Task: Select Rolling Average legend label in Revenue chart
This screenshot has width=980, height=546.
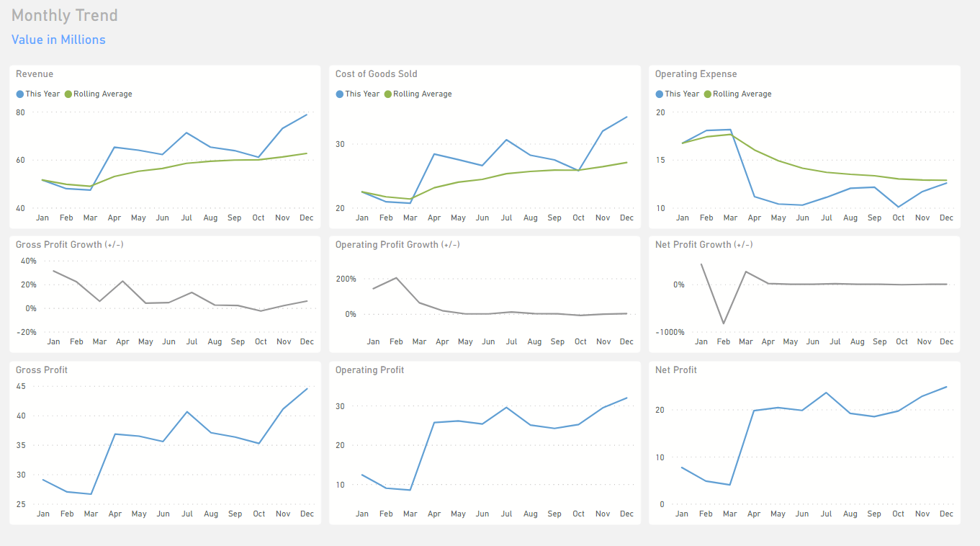Action: coord(103,94)
